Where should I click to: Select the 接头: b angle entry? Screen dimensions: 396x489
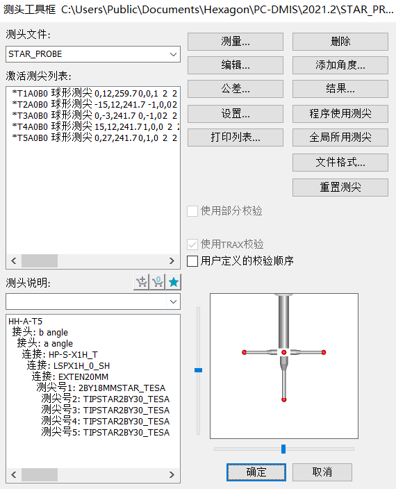tap(40, 332)
